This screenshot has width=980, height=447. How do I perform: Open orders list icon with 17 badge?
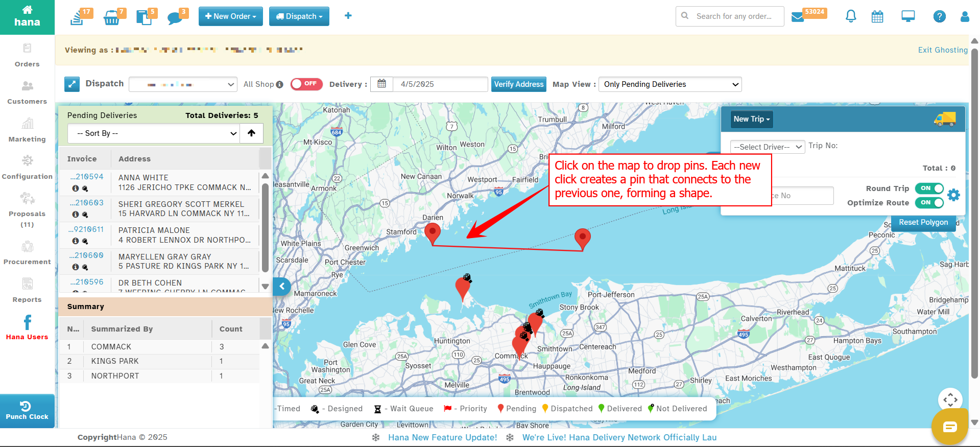click(x=77, y=18)
